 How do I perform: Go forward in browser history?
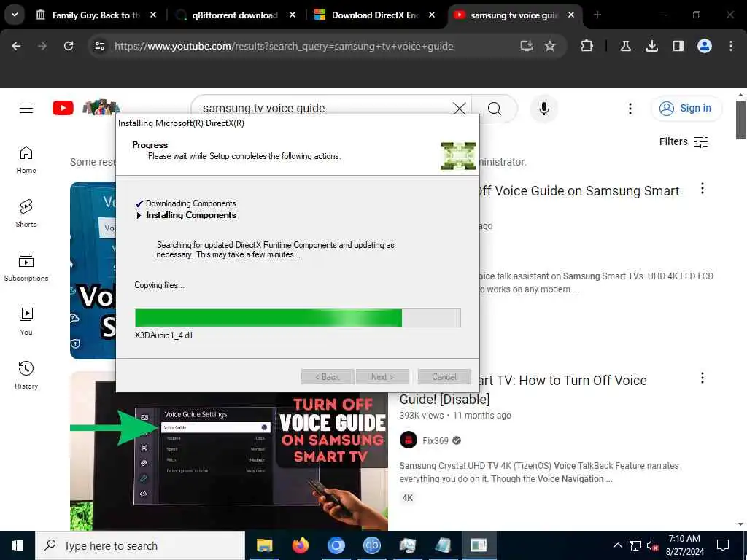click(42, 46)
